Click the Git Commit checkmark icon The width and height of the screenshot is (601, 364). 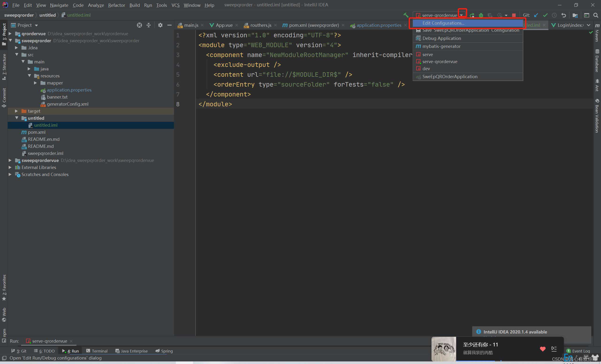click(x=545, y=15)
